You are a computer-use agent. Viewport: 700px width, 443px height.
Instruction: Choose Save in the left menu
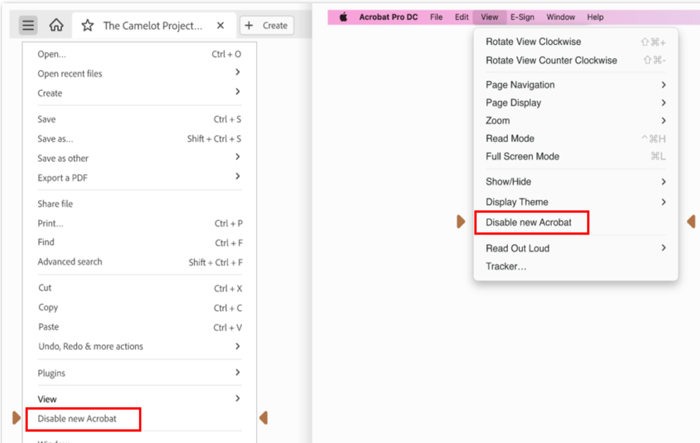click(139, 119)
